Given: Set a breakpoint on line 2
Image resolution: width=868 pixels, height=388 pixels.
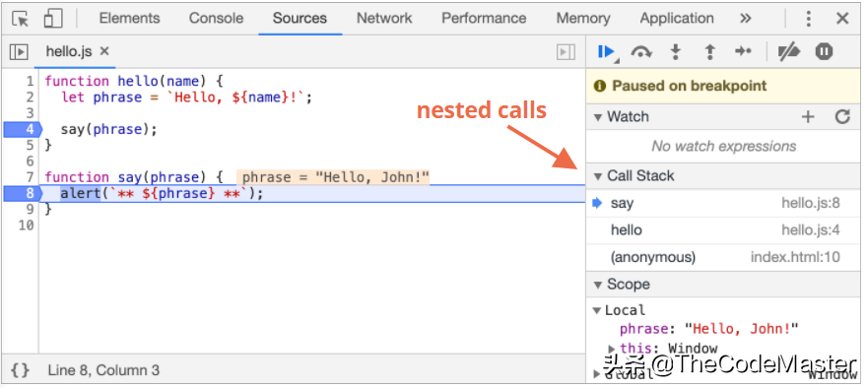Looking at the screenshot, I should click(x=29, y=97).
